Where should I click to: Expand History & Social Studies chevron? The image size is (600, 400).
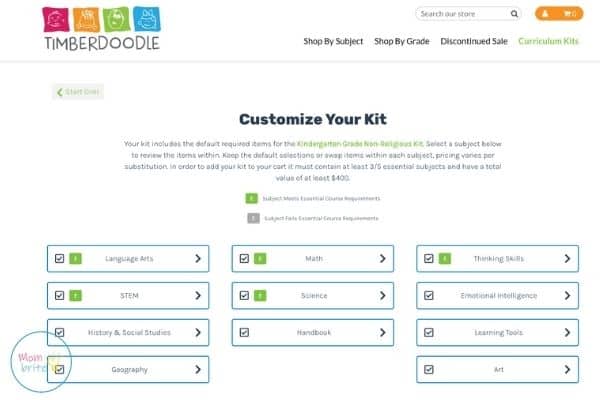pos(198,332)
